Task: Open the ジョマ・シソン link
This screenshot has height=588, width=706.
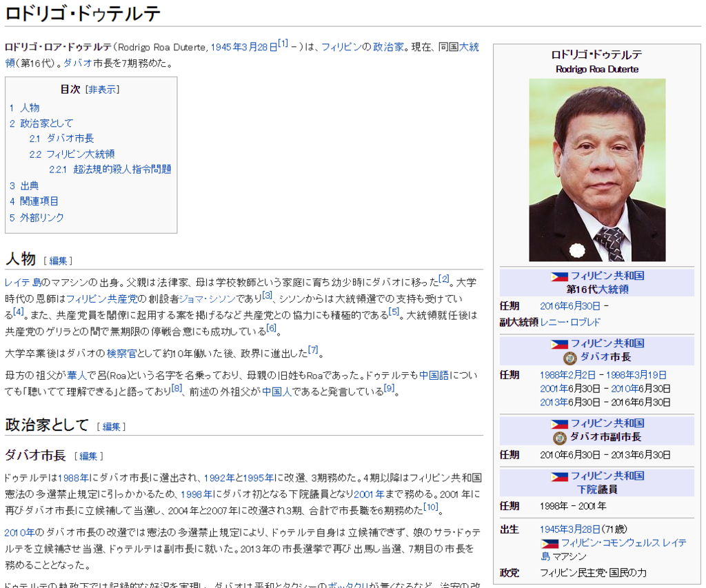Action: coord(207,299)
